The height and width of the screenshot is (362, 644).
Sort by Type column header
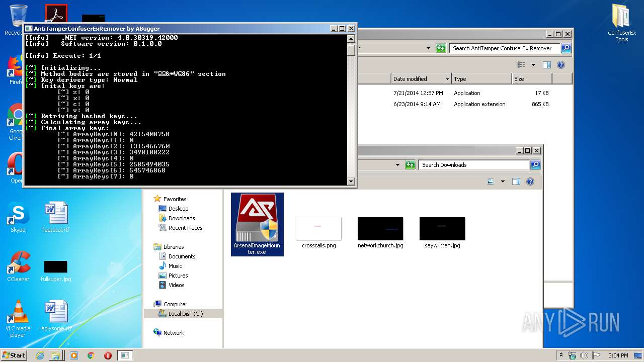click(x=481, y=79)
